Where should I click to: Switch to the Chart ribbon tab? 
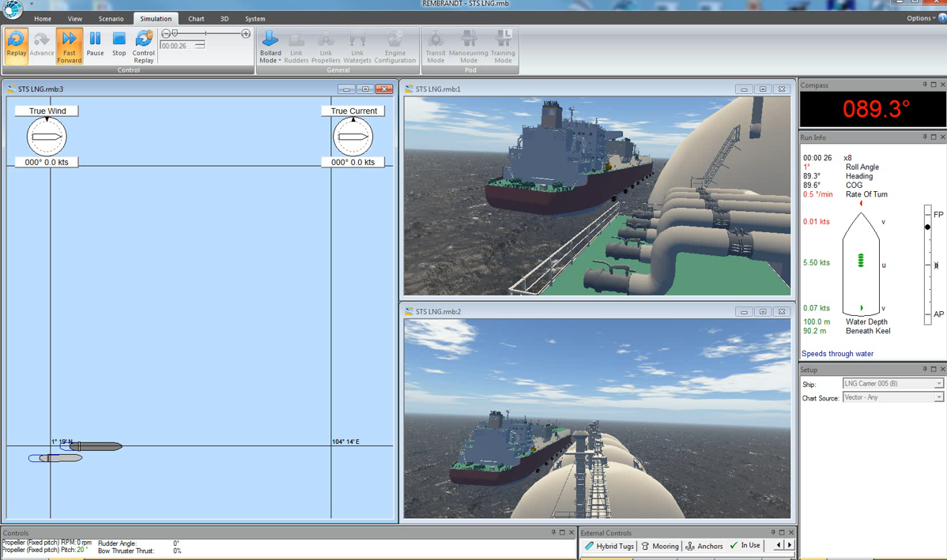coord(196,19)
